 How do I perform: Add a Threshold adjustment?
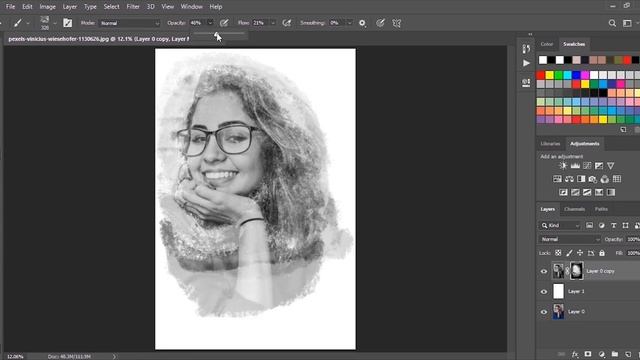point(587,192)
